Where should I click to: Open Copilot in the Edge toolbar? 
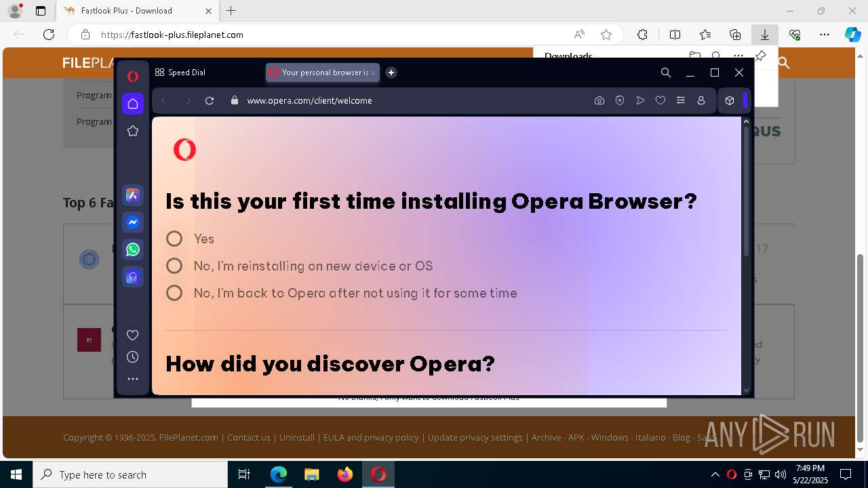click(x=852, y=35)
